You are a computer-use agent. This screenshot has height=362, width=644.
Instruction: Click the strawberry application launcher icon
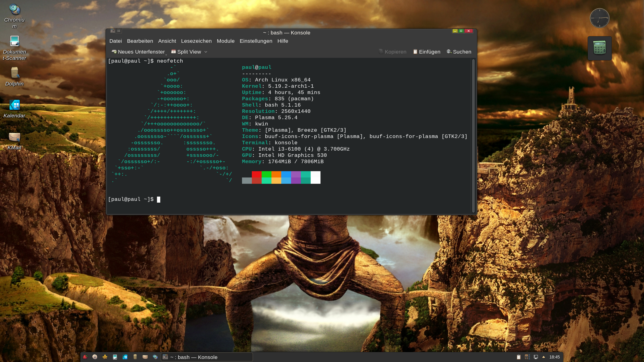85,357
